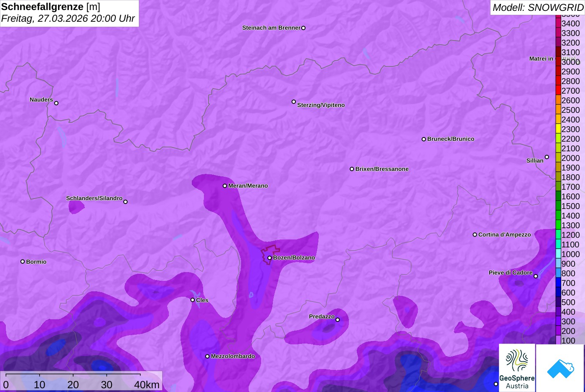Click the Nauders location marker
585x392 pixels.
pos(56,103)
